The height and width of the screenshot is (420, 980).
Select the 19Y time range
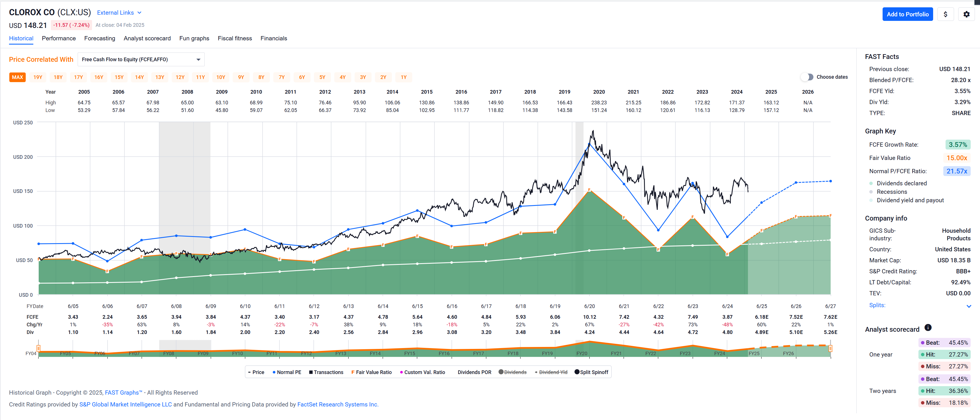[38, 77]
